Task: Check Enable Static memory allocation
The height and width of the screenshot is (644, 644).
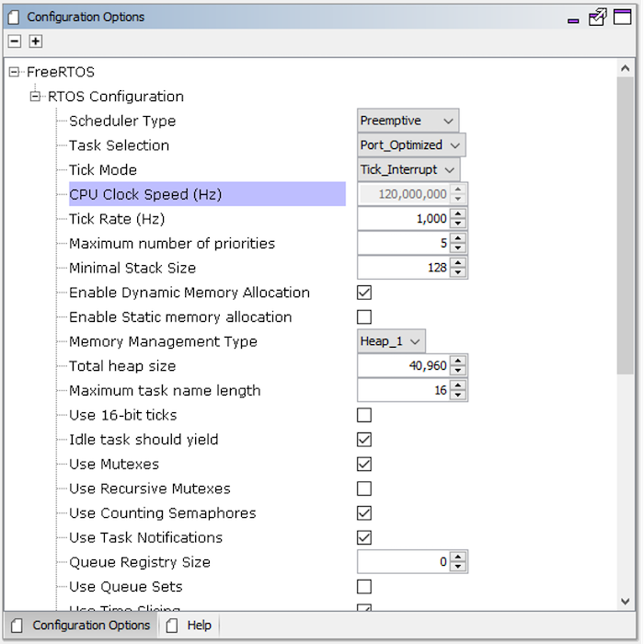Action: pyautogui.click(x=364, y=317)
